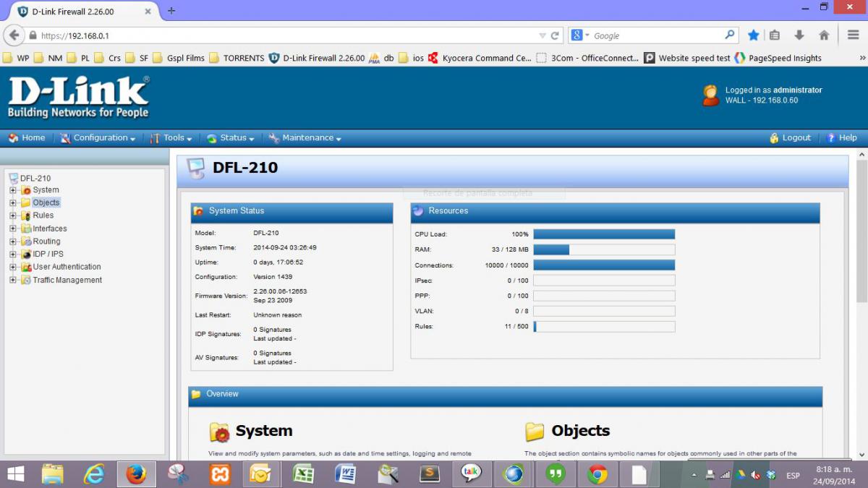The width and height of the screenshot is (868, 488).
Task: Open Sublime Text from the taskbar
Action: click(x=430, y=474)
